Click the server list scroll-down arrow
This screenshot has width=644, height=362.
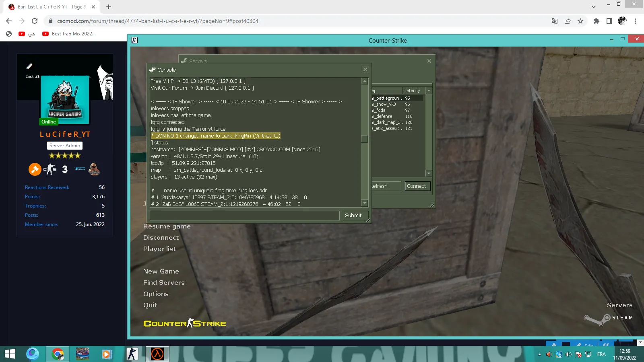(x=429, y=173)
